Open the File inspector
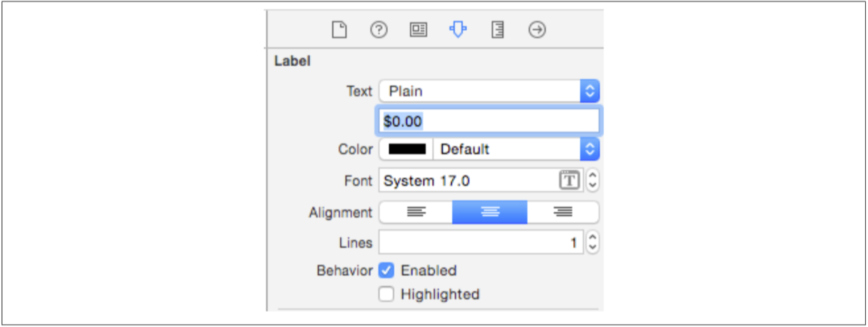 pyautogui.click(x=339, y=30)
